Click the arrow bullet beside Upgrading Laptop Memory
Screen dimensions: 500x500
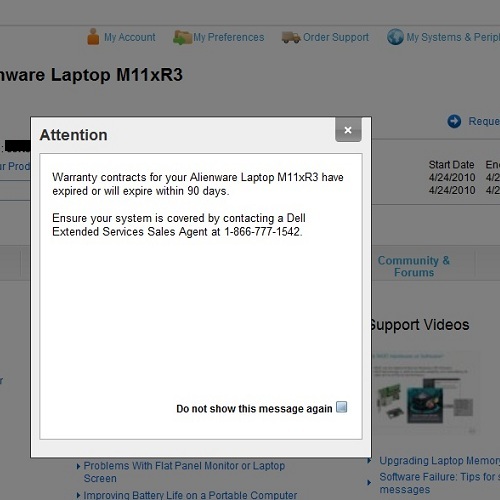pyautogui.click(x=369, y=461)
